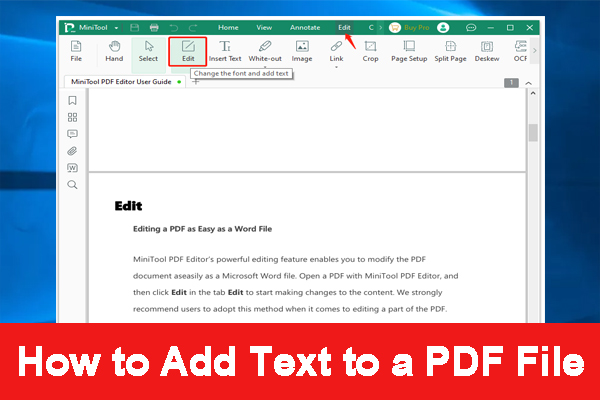Open the File menu icon in ribbon
The width and height of the screenshot is (600, 400).
(x=76, y=51)
